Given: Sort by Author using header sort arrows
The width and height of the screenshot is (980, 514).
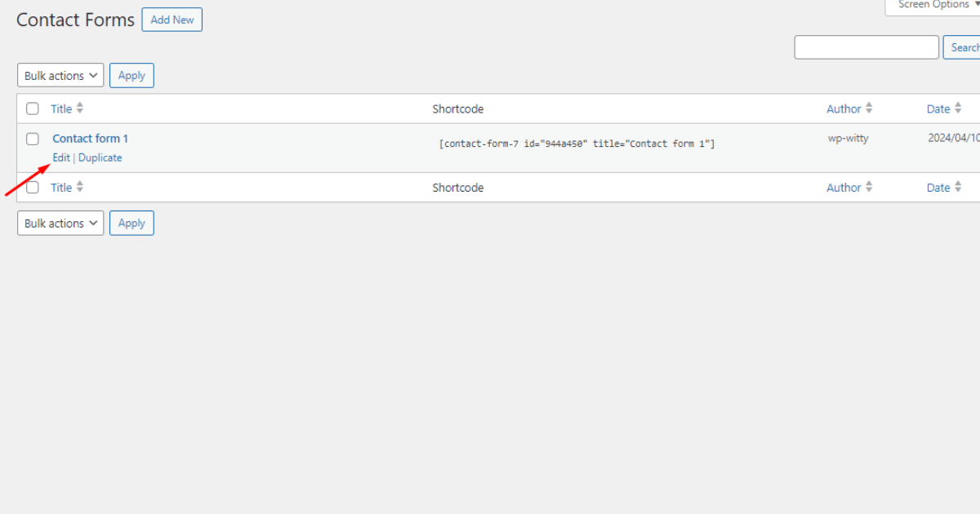Looking at the screenshot, I should (869, 109).
